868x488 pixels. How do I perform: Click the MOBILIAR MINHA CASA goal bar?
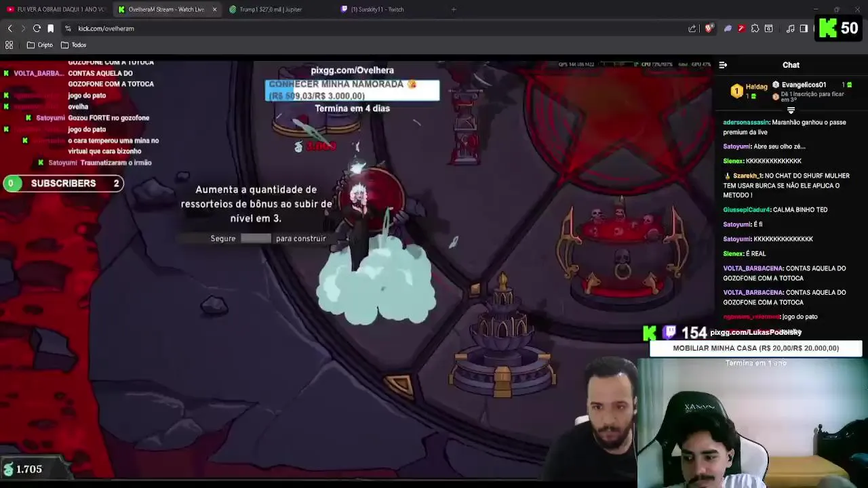755,348
